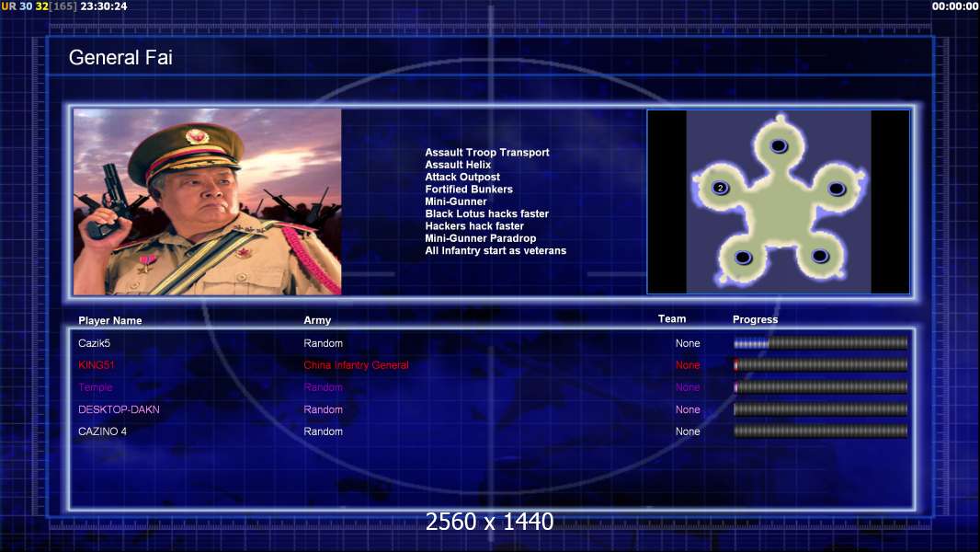Click China Infantry General army entry
The width and height of the screenshot is (980, 552).
click(357, 365)
